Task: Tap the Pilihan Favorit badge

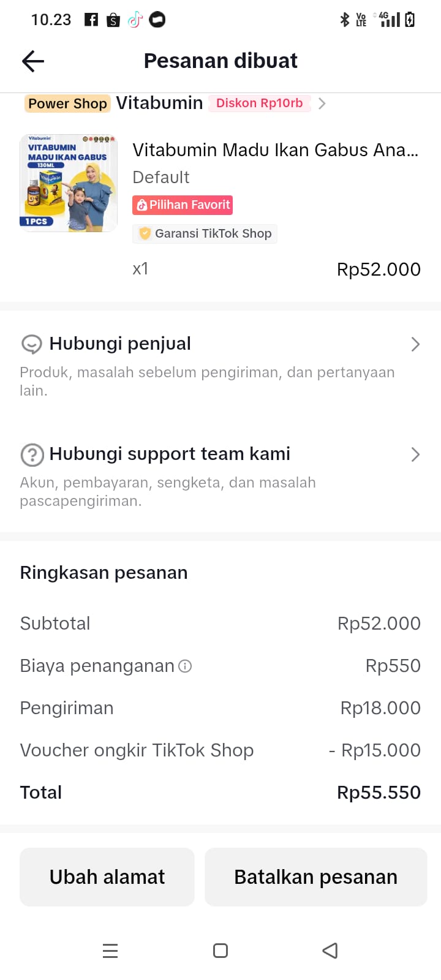Action: [x=183, y=205]
